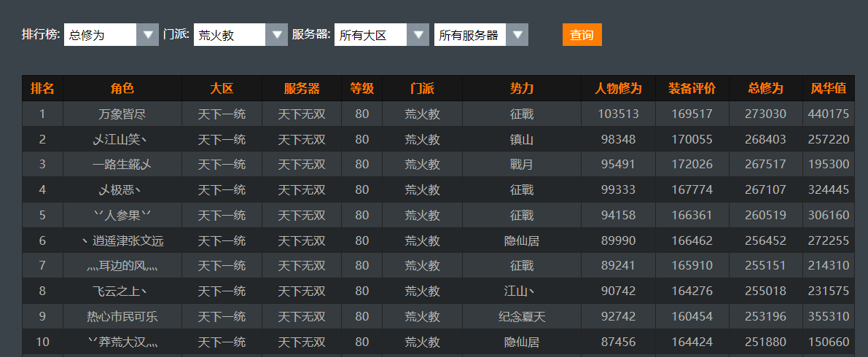Click the 角色 column header
Image resolution: width=868 pixels, height=357 pixels.
[x=122, y=89]
